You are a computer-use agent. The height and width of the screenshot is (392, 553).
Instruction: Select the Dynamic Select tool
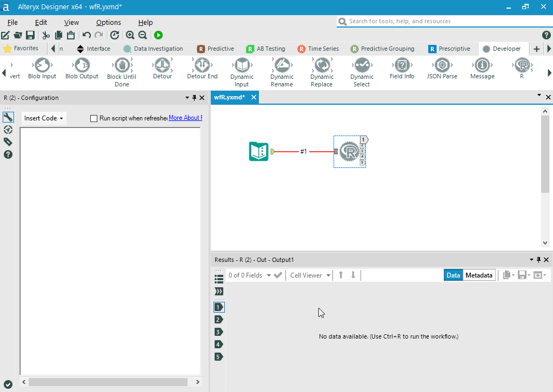coord(362,72)
